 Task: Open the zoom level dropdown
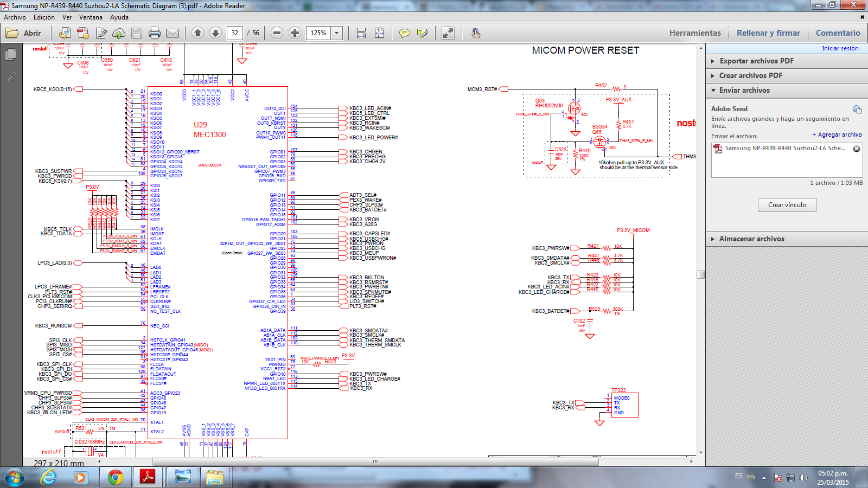pos(336,33)
